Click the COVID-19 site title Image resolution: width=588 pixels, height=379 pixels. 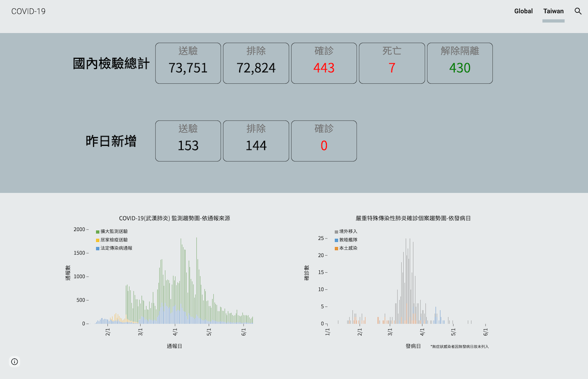pyautogui.click(x=28, y=11)
